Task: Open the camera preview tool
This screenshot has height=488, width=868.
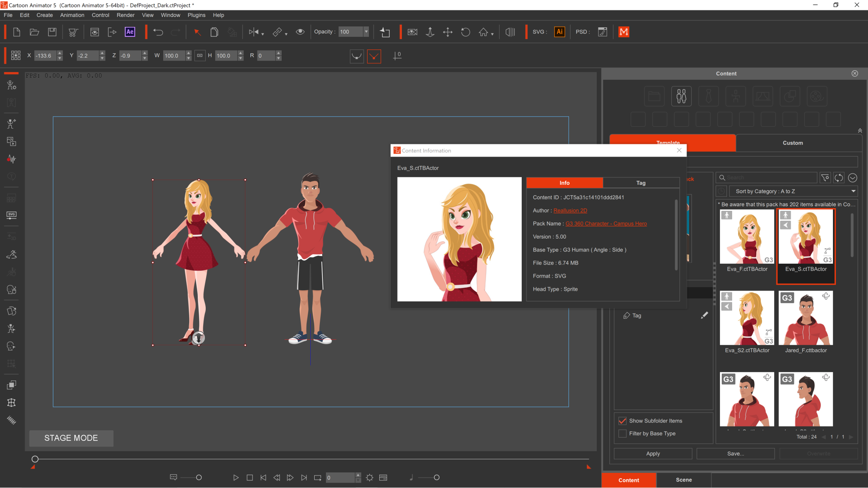Action: pos(412,32)
